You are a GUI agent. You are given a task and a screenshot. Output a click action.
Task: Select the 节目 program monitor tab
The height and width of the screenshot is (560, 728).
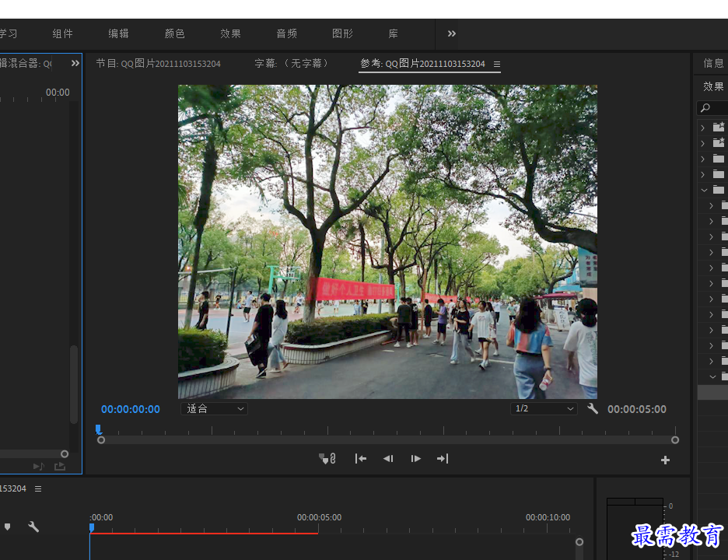(x=159, y=64)
